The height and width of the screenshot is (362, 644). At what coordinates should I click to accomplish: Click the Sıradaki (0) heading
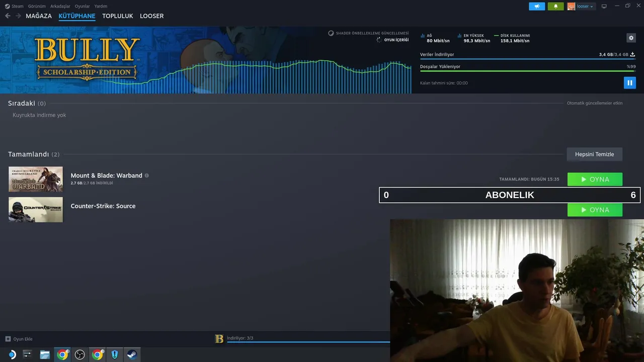tap(27, 103)
